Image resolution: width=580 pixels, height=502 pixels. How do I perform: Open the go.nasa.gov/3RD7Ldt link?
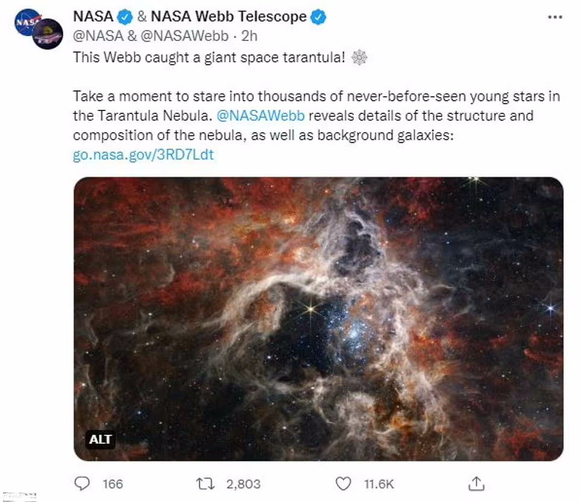point(143,155)
